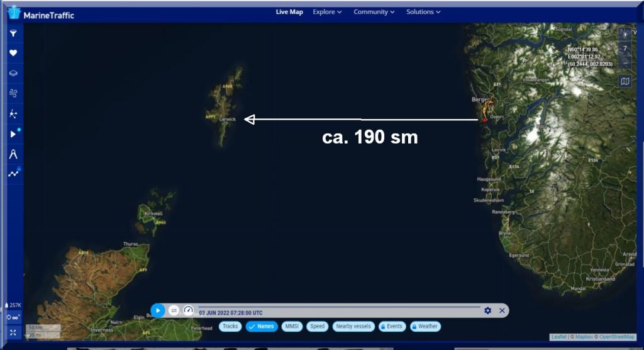
Task: Click the Nearby vessels button
Action: pos(353,326)
